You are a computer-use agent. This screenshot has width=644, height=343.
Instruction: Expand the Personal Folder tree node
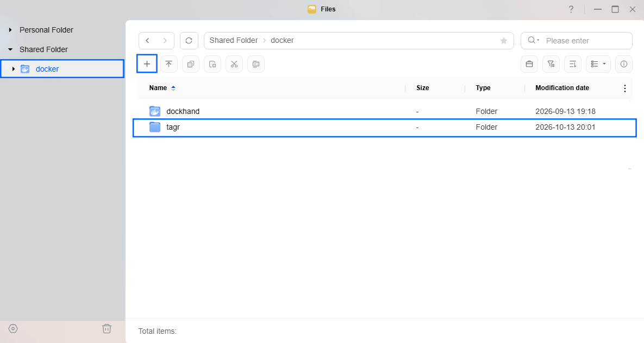(10, 30)
